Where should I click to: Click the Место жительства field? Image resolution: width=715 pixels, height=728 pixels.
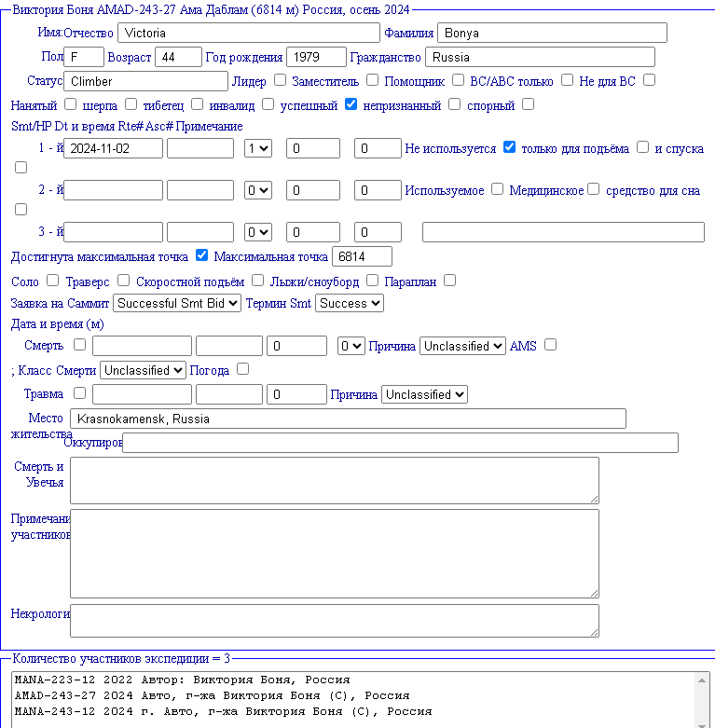[349, 419]
